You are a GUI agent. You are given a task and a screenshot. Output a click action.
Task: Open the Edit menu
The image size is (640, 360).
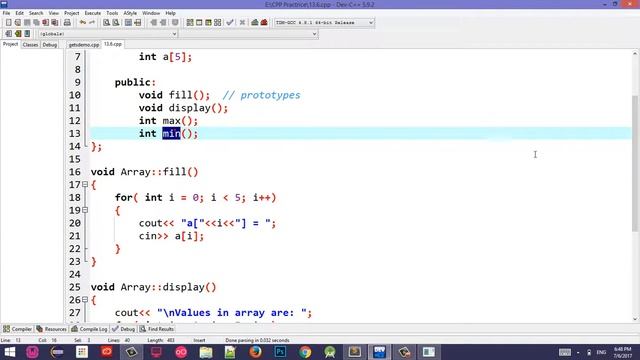click(20, 13)
